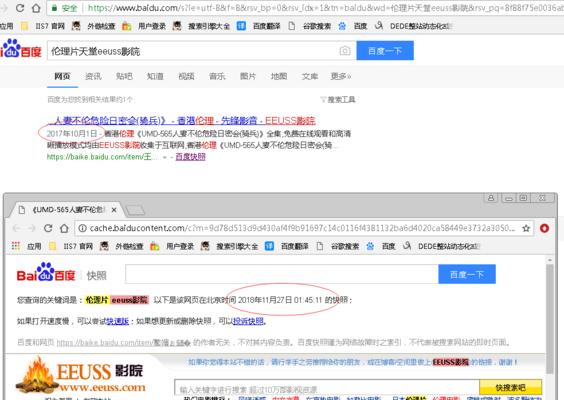The image size is (564, 400).
Task: Click the Baidu logo on the search results page
Action: [x=21, y=49]
